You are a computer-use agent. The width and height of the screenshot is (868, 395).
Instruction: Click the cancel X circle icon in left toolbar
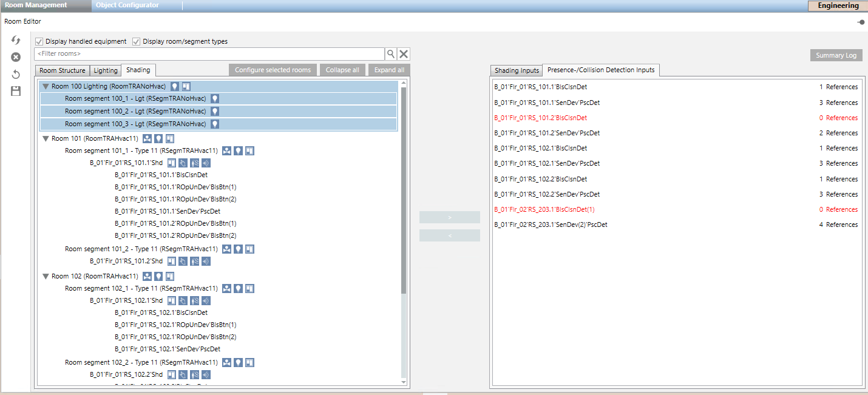[x=16, y=57]
